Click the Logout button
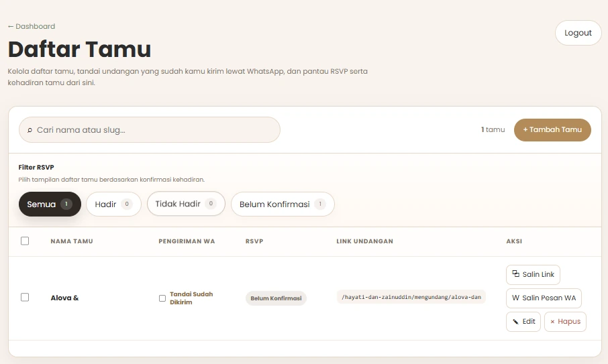This screenshot has width=608, height=364. point(578,33)
